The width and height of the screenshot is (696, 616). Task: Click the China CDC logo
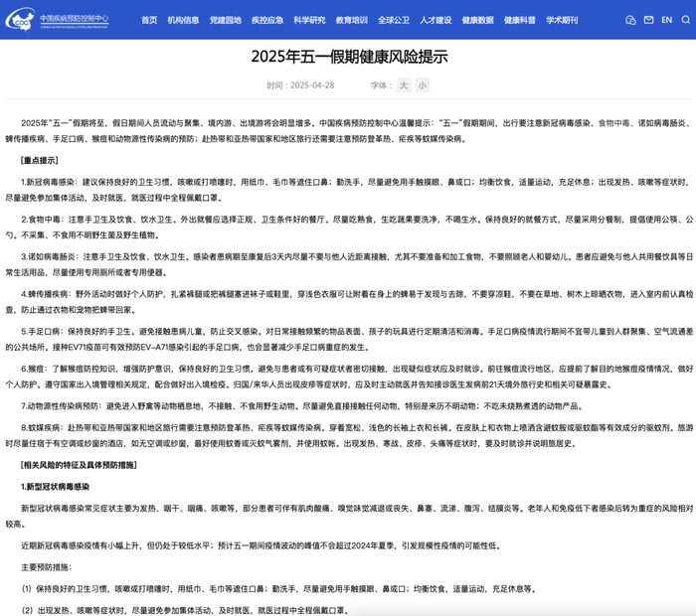tap(57, 20)
